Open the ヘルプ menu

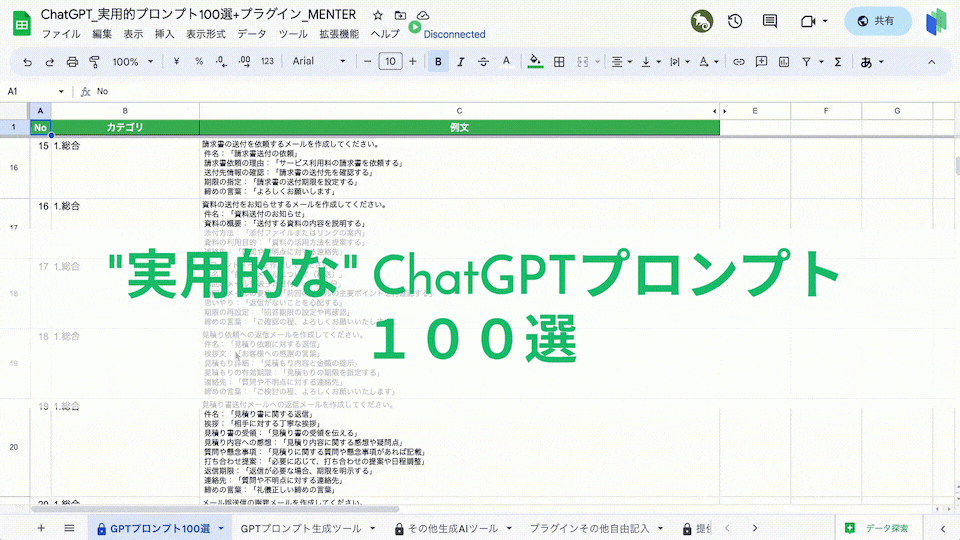(x=385, y=34)
